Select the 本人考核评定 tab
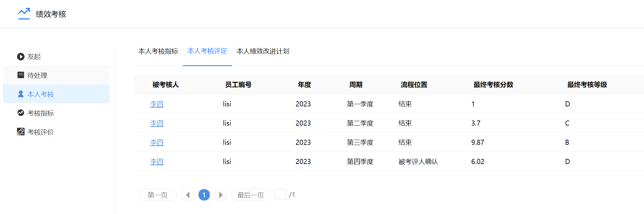 click(207, 51)
